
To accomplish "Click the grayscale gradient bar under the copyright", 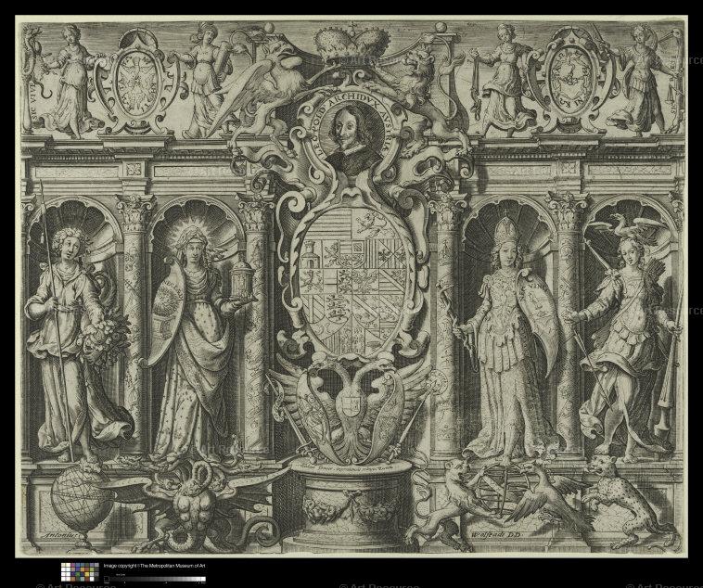I will coord(155,579).
